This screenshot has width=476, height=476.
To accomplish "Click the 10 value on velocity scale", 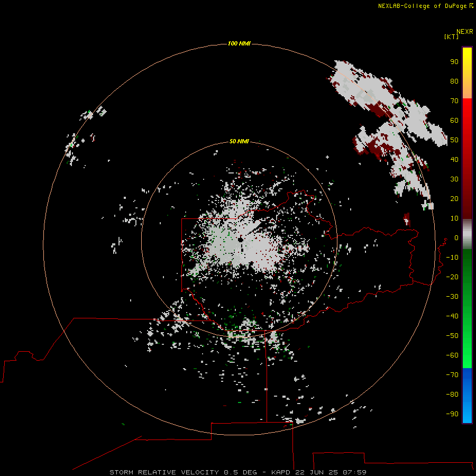I will tap(454, 218).
